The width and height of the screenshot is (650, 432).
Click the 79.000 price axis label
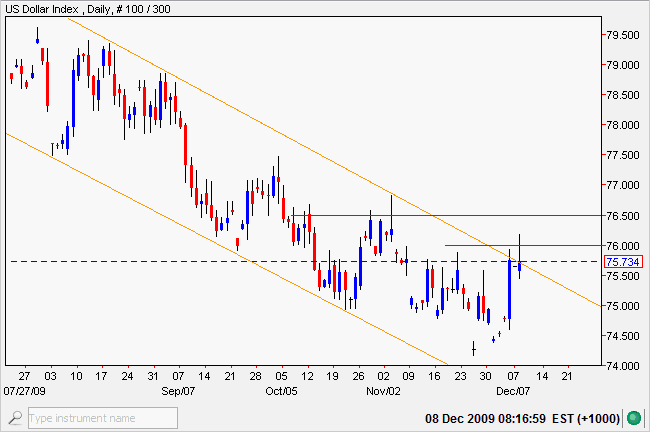tap(623, 65)
